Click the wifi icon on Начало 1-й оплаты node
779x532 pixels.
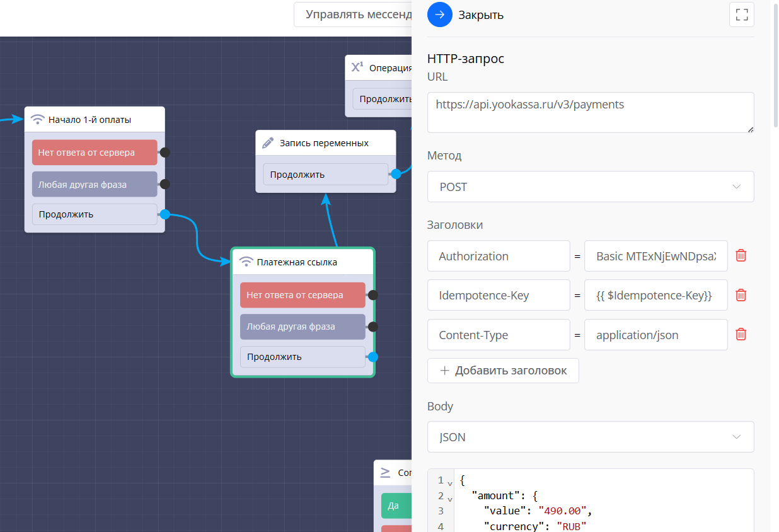pos(38,120)
